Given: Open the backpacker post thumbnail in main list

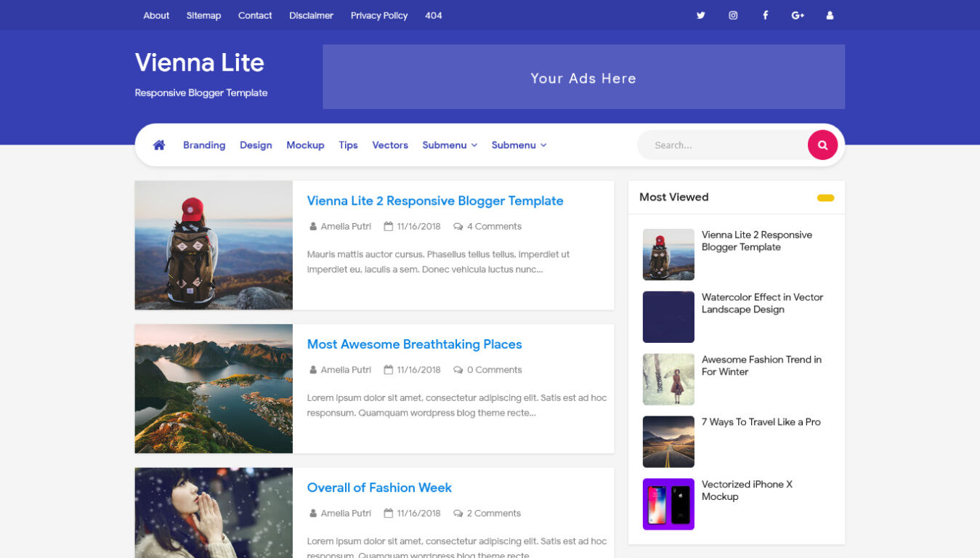Looking at the screenshot, I should [x=214, y=246].
